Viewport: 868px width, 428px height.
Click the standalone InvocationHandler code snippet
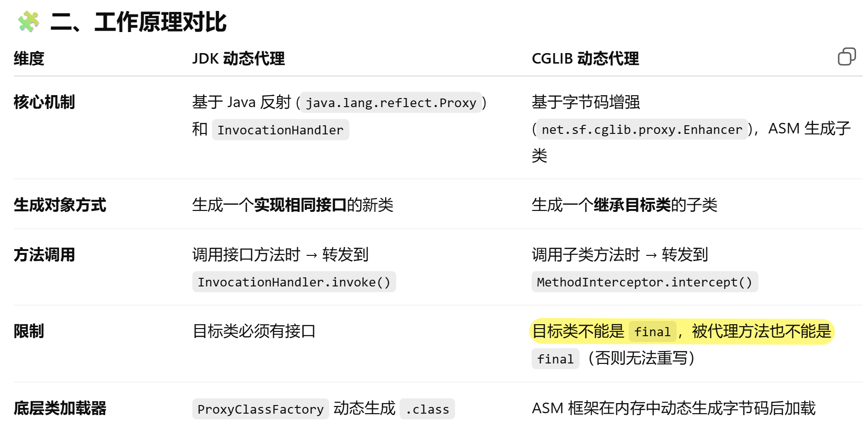pyautogui.click(x=280, y=130)
